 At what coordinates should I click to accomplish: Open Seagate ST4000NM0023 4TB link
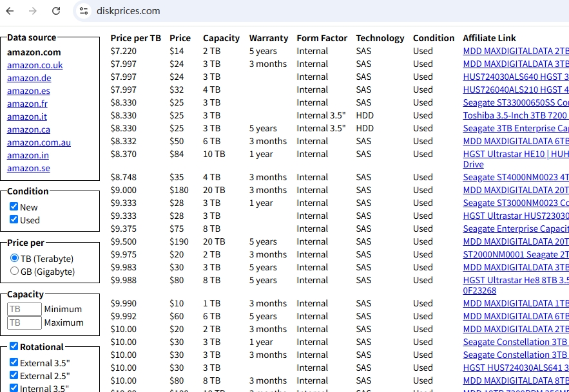[516, 177]
